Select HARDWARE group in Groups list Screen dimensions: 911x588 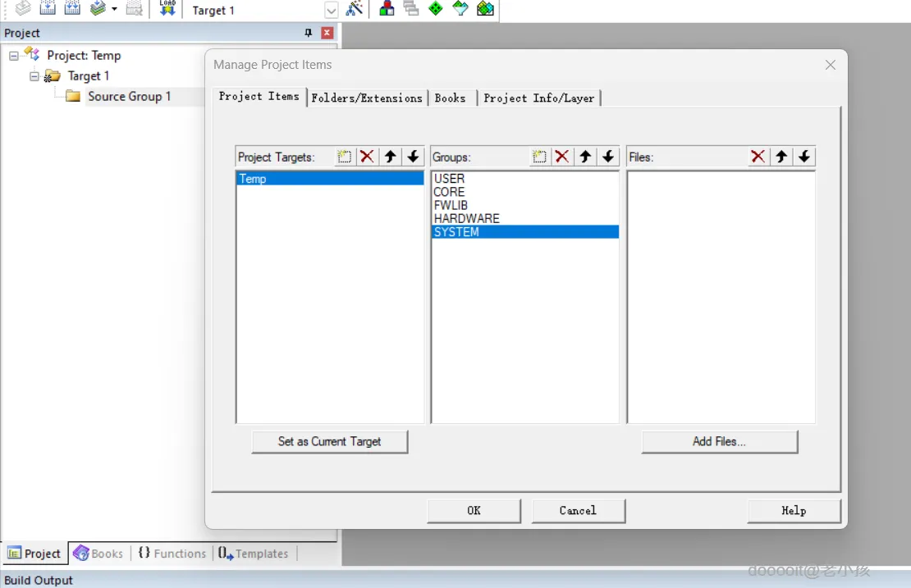525,218
